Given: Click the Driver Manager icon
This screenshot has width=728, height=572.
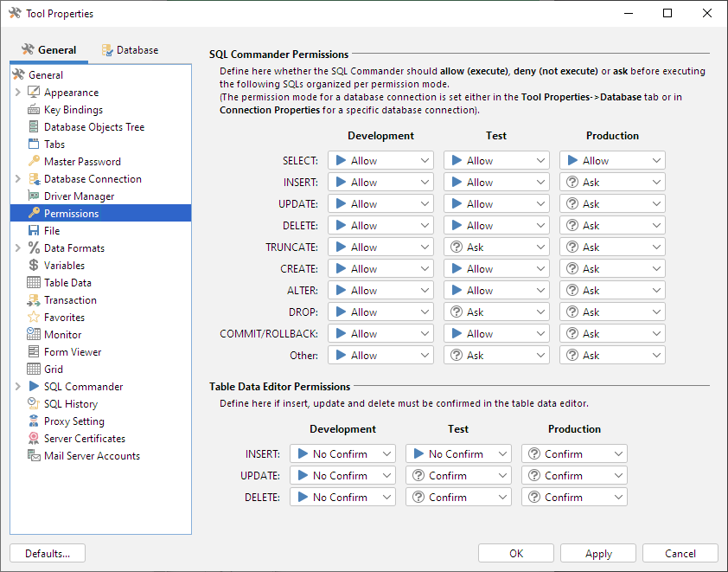Looking at the screenshot, I should (x=34, y=196).
